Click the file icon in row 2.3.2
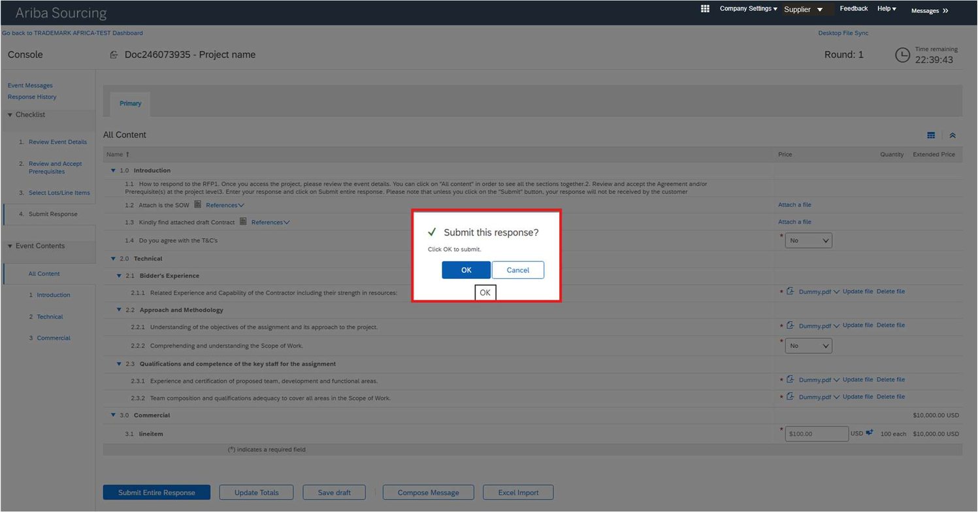Image resolution: width=980 pixels, height=512 pixels. click(791, 396)
